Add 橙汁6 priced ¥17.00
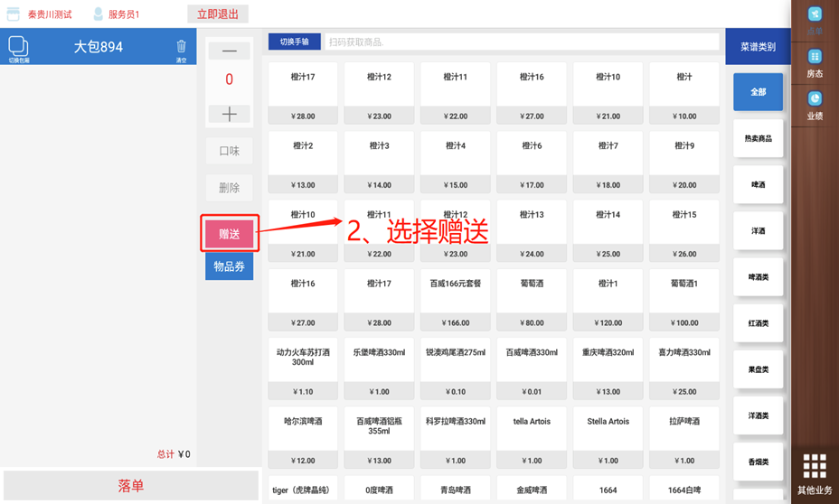Image resolution: width=839 pixels, height=504 pixels. click(x=532, y=162)
